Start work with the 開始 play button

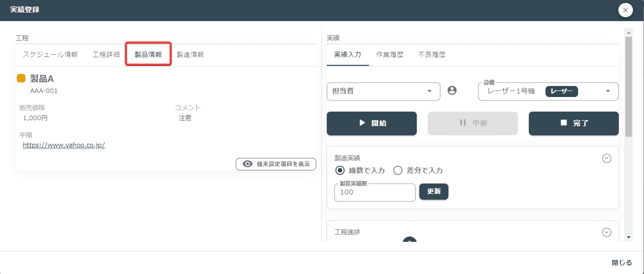point(372,123)
